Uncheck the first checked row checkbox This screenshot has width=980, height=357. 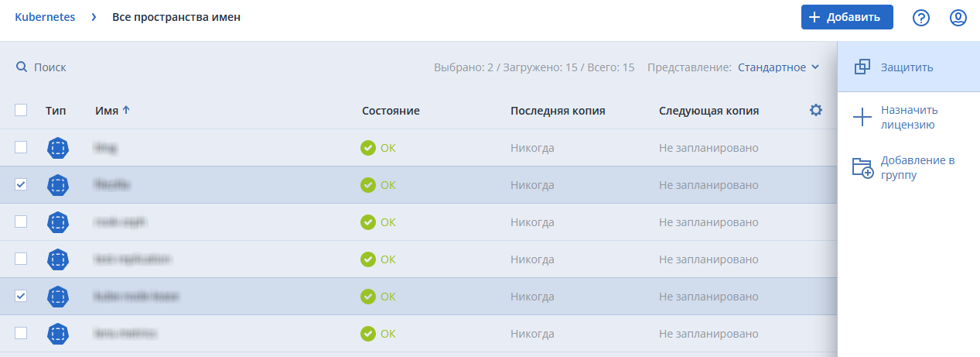(x=22, y=184)
